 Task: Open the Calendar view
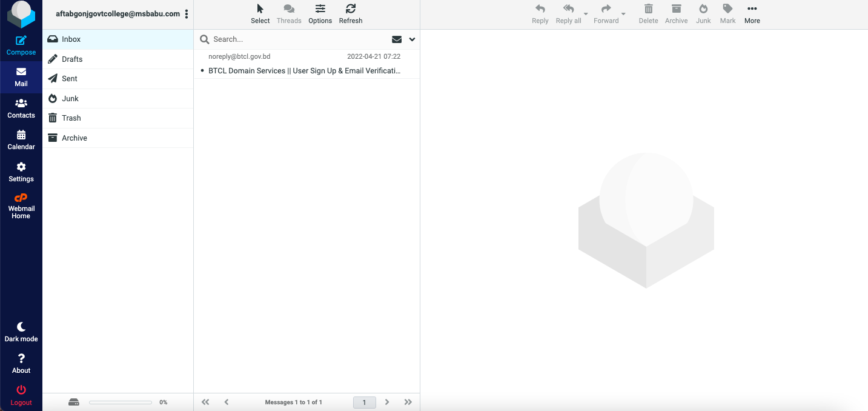click(21, 140)
